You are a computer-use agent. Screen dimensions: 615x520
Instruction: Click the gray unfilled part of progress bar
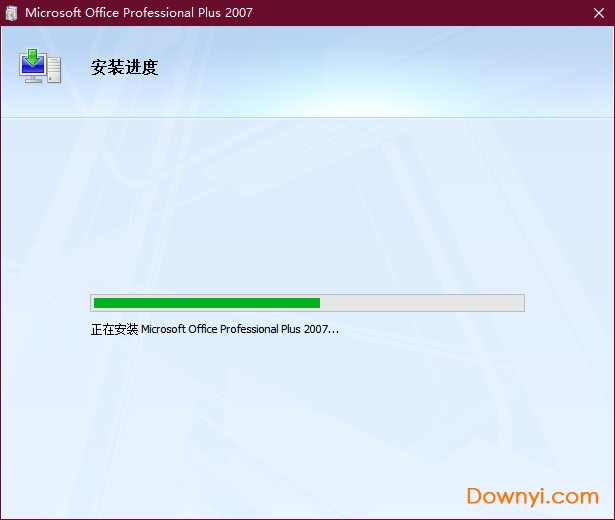420,303
